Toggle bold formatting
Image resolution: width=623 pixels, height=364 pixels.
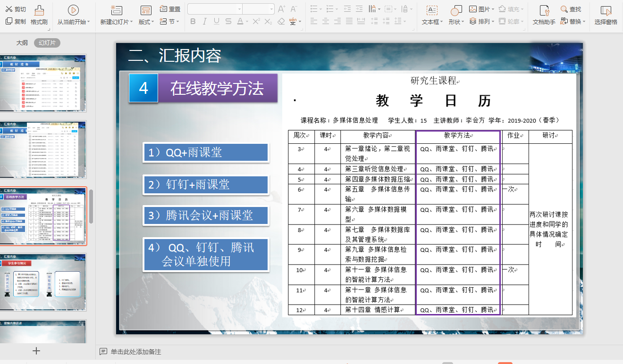(193, 21)
